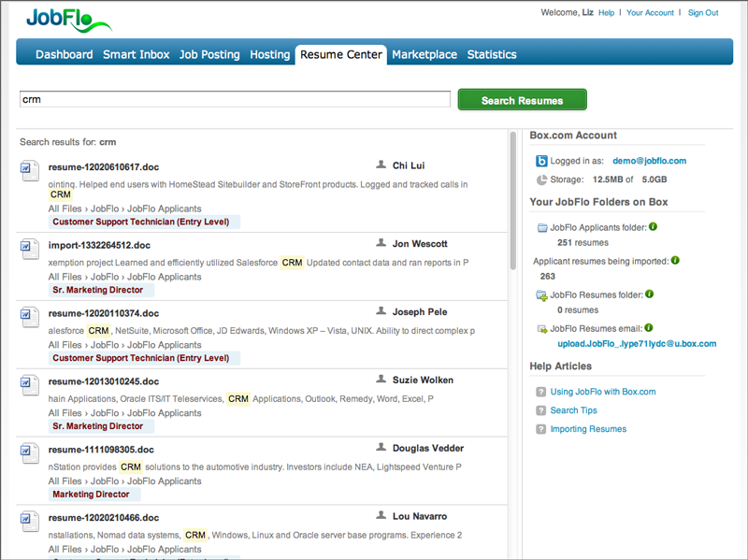
Task: Click person icon beside Suzie Wolken
Action: point(381,380)
